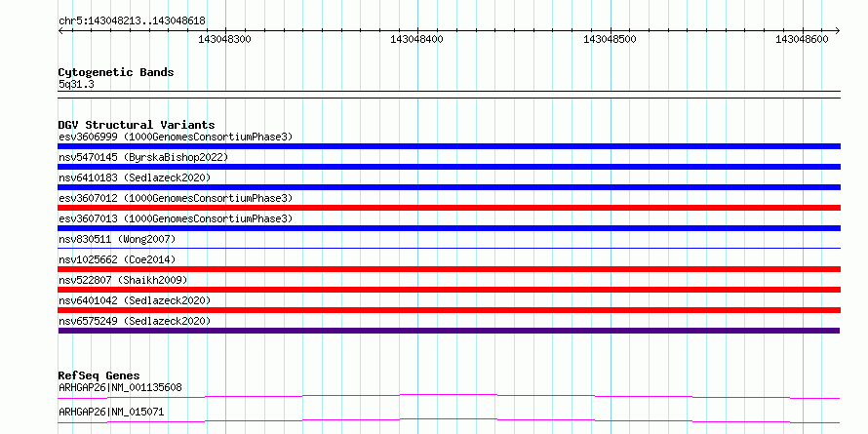Screen dimensions: 868x434
Task: Click the red bar under nsv6401042
Action: 449,310
